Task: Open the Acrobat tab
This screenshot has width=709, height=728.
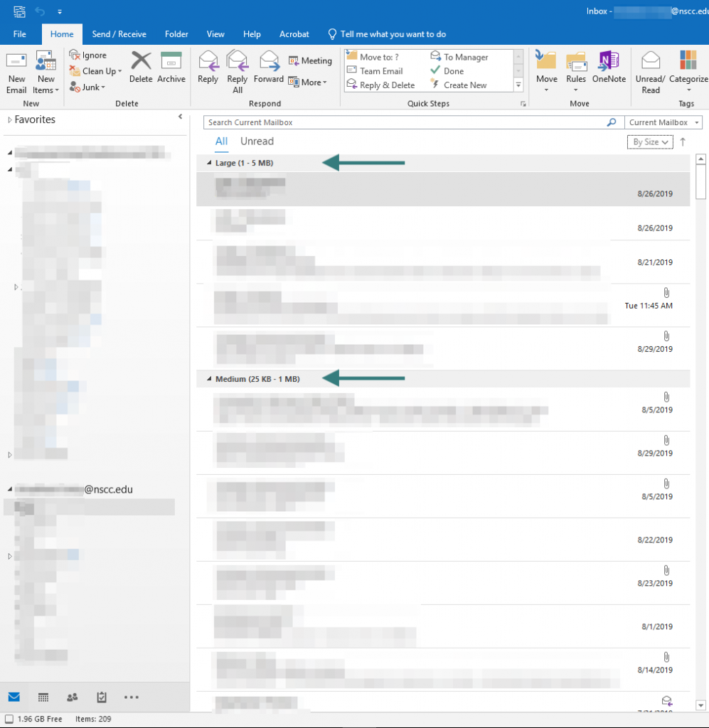Action: tap(294, 34)
